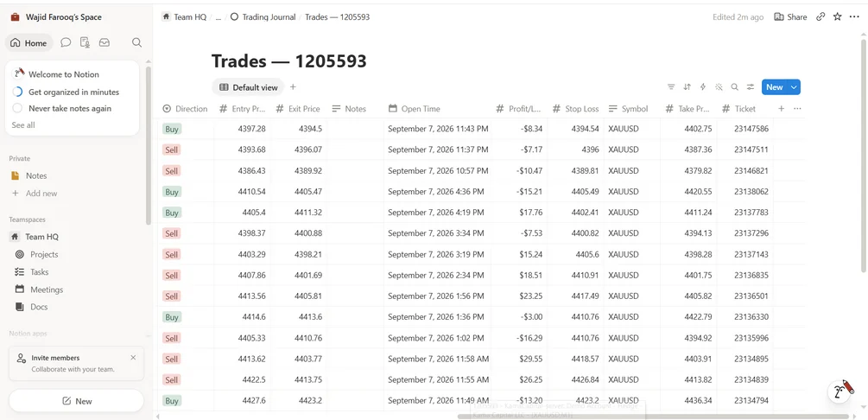Screen dimensions: 868x420
Task: Click the Sell tag for ticket 23147511
Action: coord(172,150)
